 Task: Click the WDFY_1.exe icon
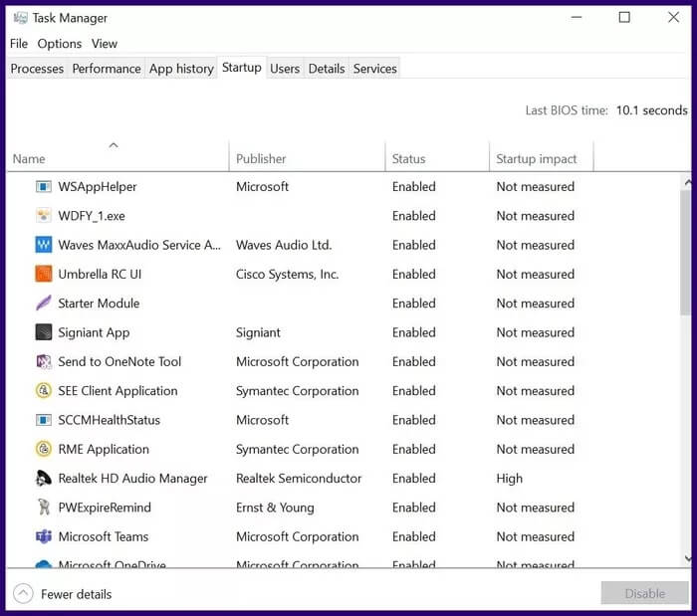click(x=44, y=216)
